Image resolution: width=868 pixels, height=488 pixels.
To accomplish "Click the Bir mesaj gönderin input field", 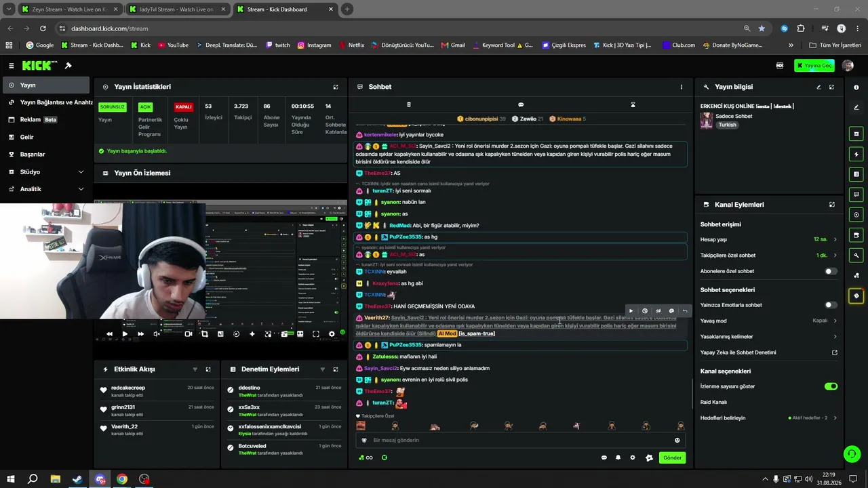I will (519, 441).
